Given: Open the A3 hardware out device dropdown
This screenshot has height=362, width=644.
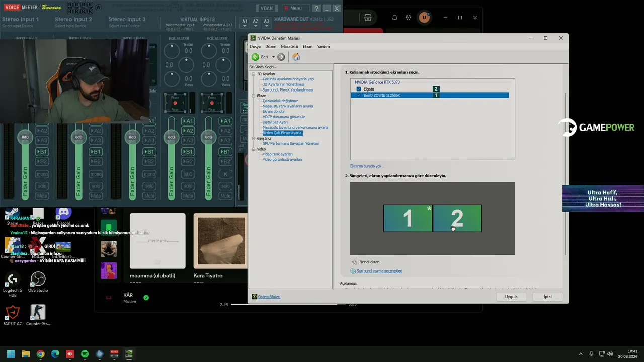Looking at the screenshot, I should 266,22.
